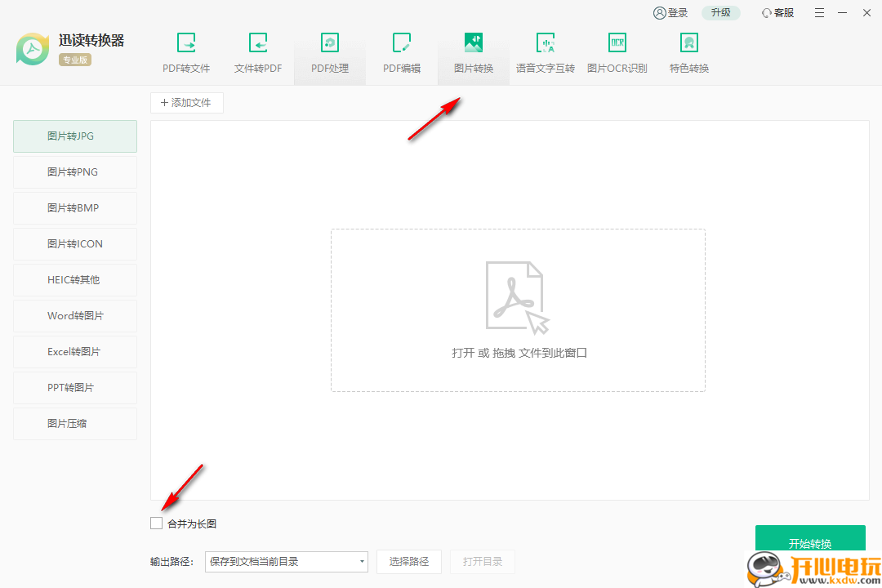
Task: Click the 升级 upgrade pill
Action: (721, 13)
